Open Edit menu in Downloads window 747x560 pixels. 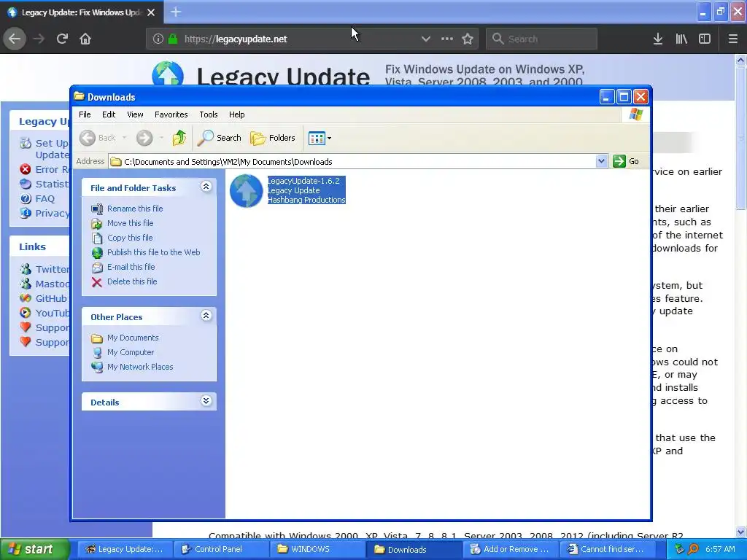(109, 114)
